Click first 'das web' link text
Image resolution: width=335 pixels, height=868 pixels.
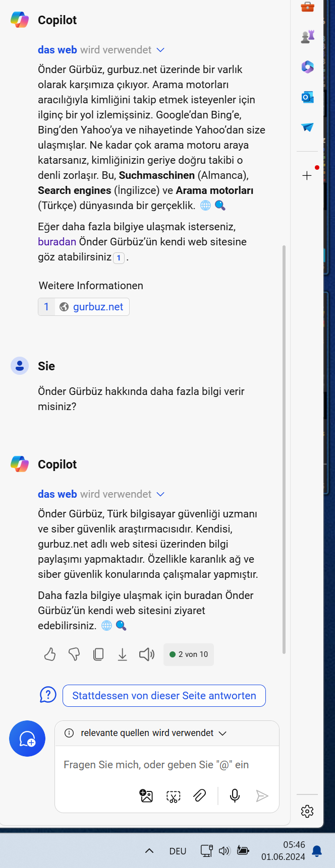[58, 50]
